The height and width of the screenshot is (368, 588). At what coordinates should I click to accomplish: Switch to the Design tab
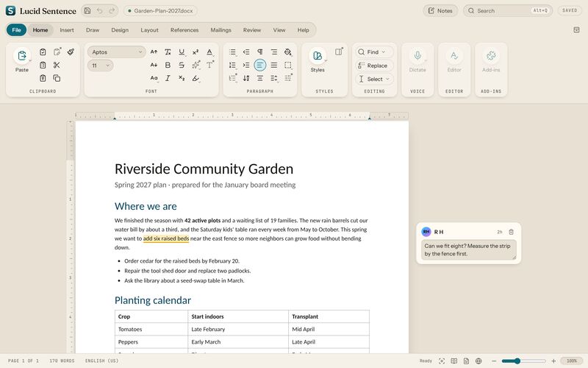tap(120, 30)
